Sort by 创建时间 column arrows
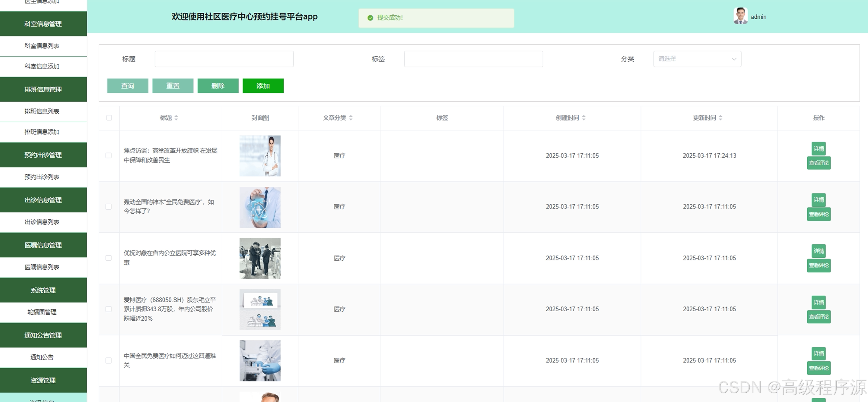The width and height of the screenshot is (868, 402). (x=583, y=118)
